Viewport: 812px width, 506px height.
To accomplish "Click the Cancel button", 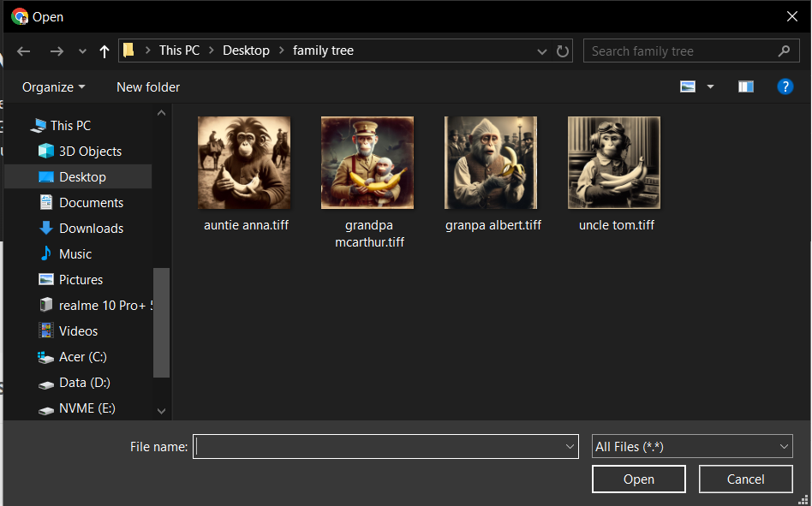I will coord(745,479).
